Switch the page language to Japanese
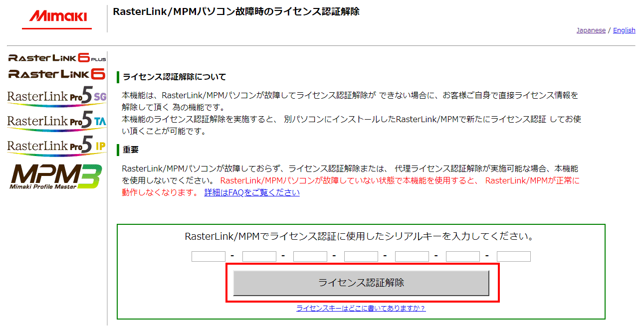 point(591,30)
